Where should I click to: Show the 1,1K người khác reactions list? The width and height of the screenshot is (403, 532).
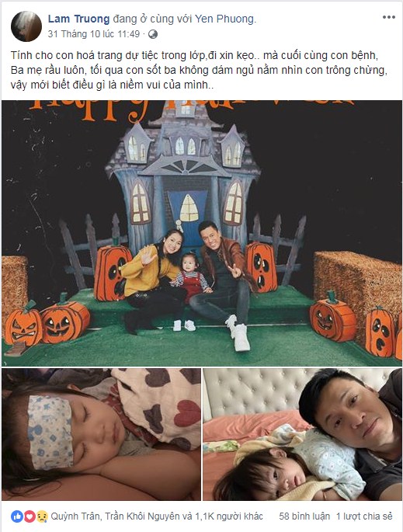click(229, 516)
